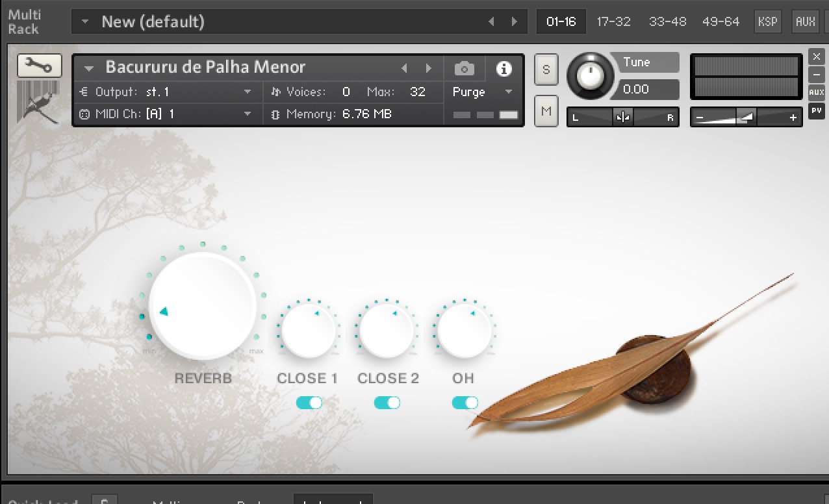Click the KSP button
The image size is (829, 504).
(767, 21)
